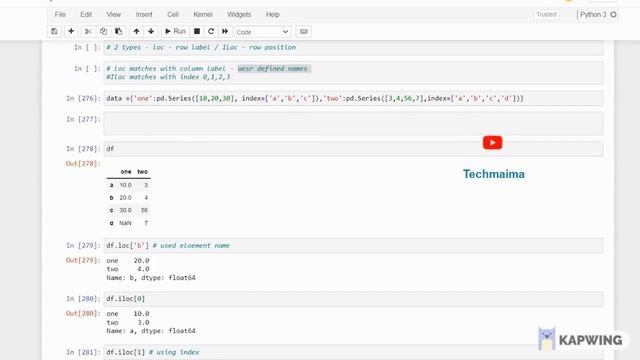The width and height of the screenshot is (640, 360).
Task: Paste cells below icon
Action: (118, 31)
